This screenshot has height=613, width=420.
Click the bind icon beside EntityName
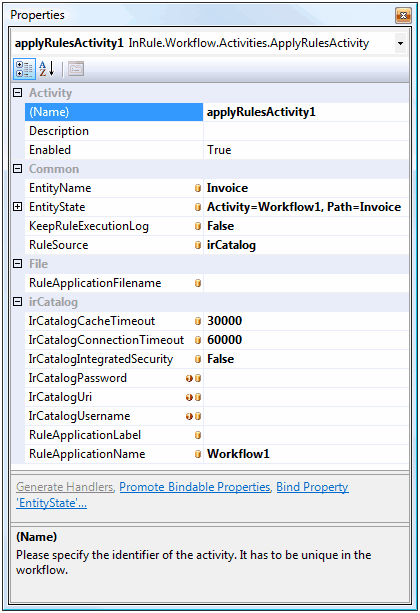198,188
